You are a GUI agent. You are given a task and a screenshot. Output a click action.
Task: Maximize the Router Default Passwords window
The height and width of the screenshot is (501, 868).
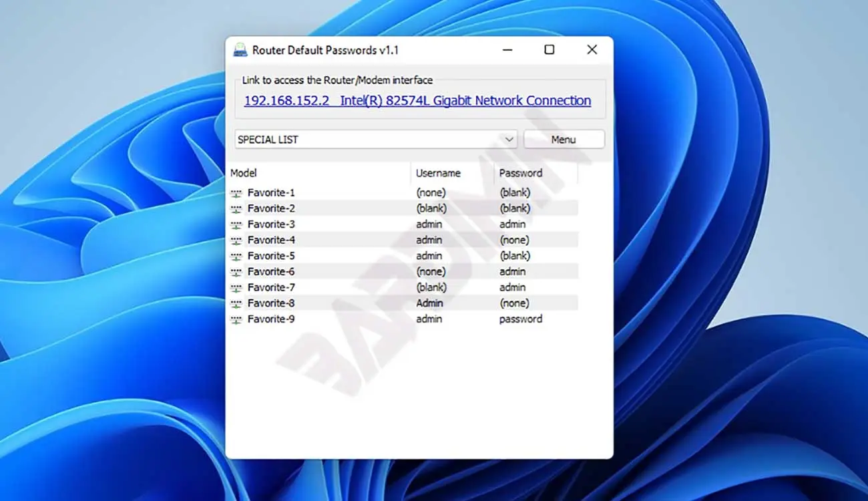(x=549, y=49)
